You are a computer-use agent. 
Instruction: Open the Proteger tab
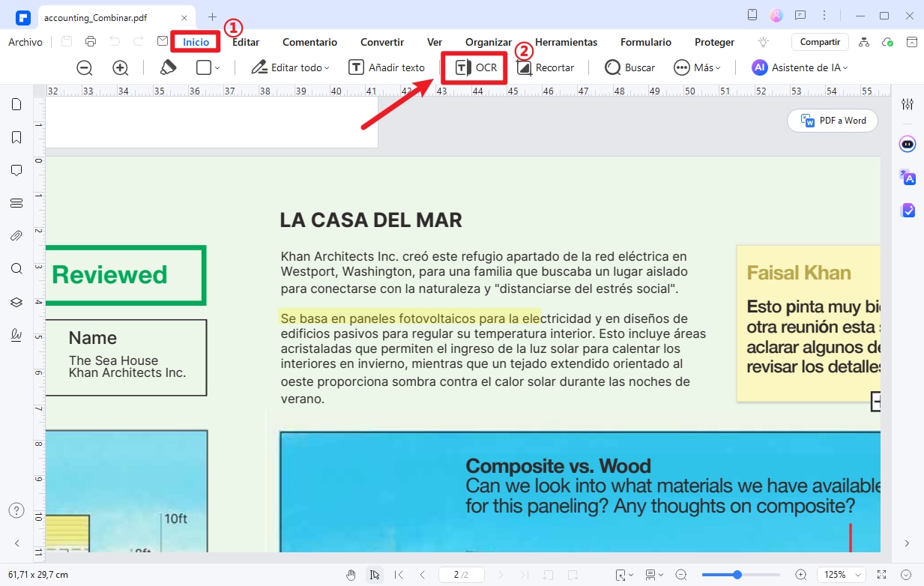point(714,42)
